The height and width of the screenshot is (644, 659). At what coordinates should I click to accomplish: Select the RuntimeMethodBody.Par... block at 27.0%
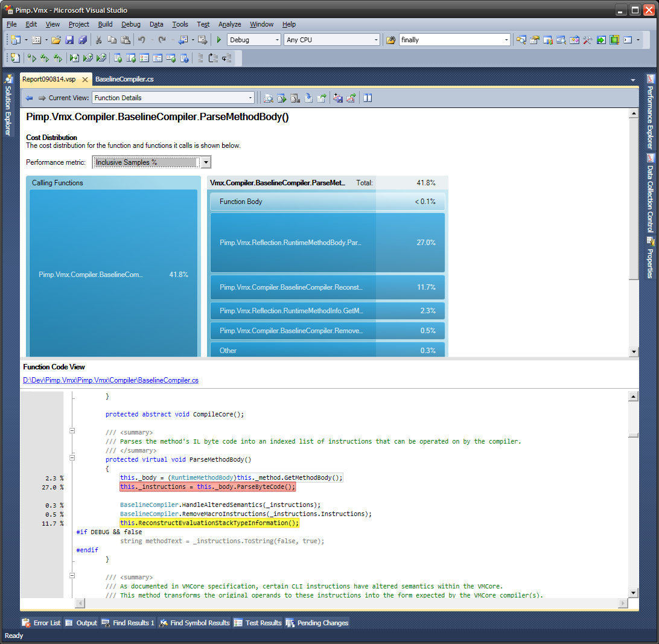click(328, 243)
